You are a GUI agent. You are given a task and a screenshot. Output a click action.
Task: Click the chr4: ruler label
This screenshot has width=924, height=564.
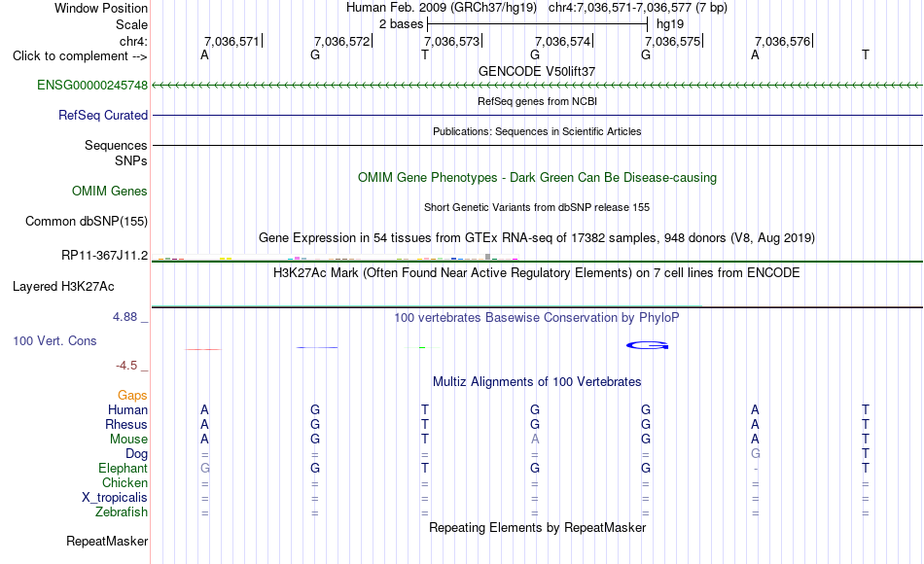pos(134,41)
